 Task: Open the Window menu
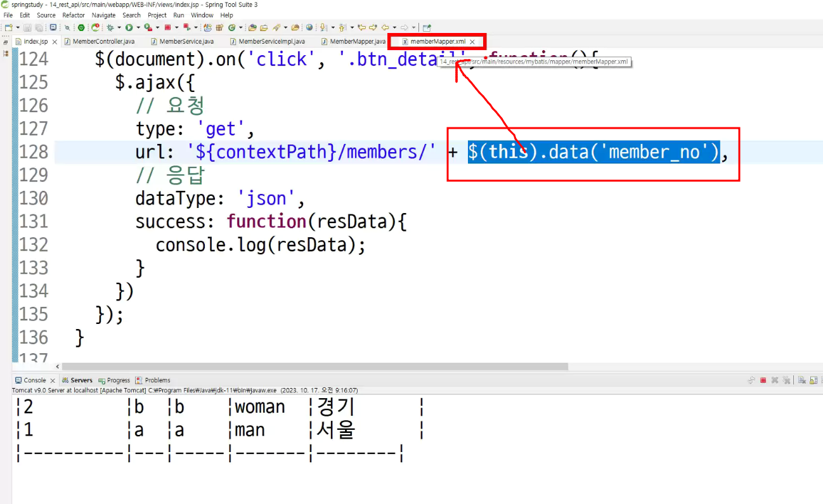[x=202, y=15]
